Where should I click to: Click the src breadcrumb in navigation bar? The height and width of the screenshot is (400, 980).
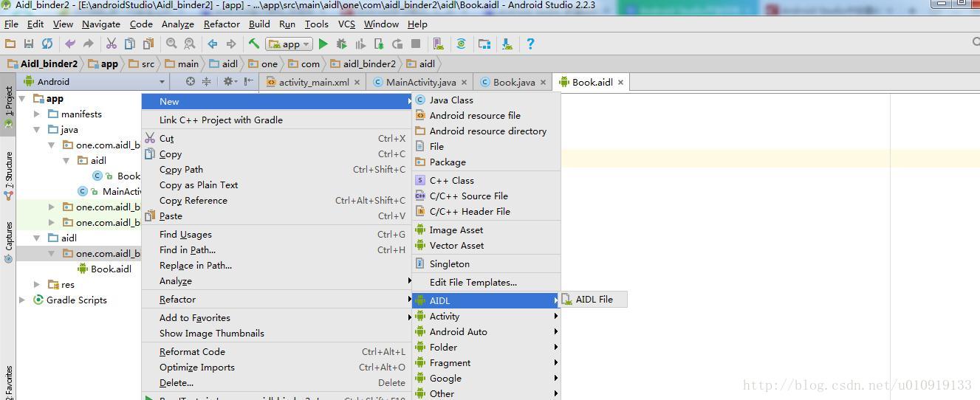[x=142, y=63]
